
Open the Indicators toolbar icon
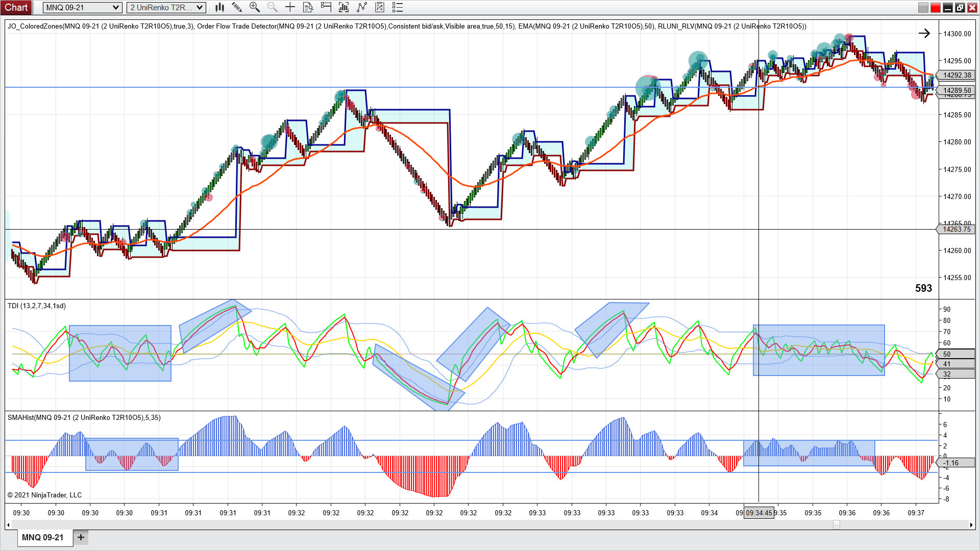click(x=344, y=7)
